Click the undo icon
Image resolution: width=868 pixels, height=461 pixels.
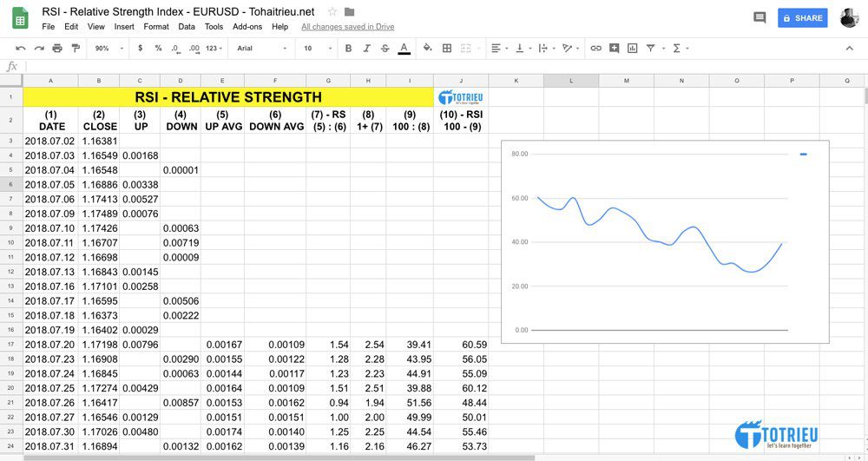(21, 48)
